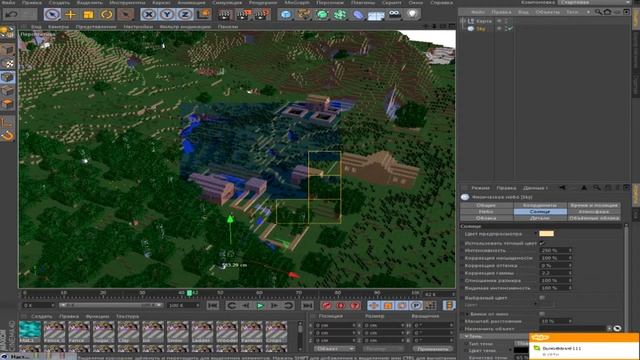Select the teal water material thumbnail

point(30,331)
